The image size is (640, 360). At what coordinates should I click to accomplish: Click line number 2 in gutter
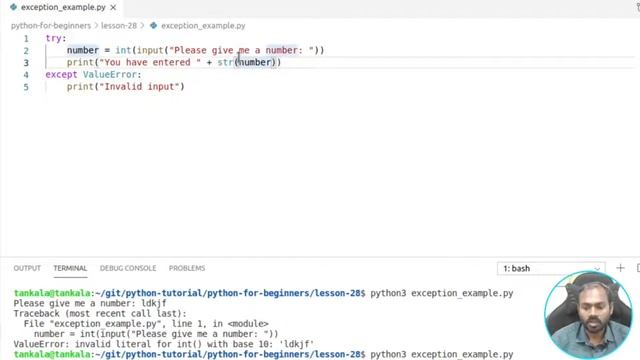[26, 51]
